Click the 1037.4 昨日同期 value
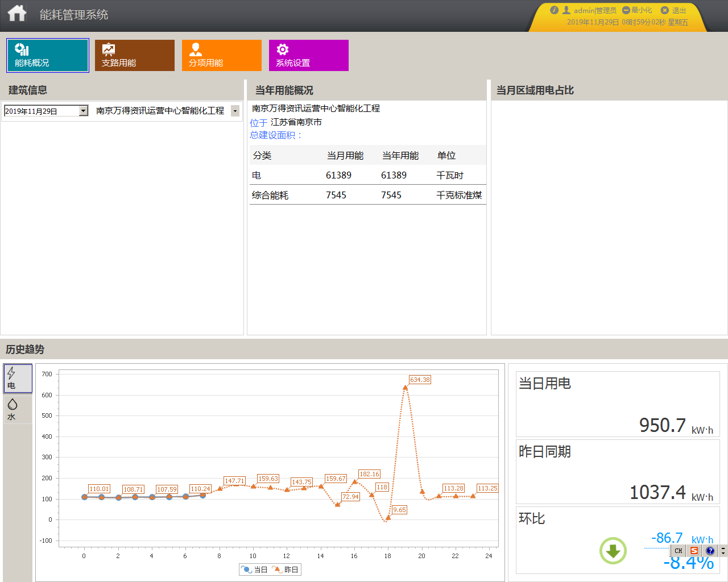 pyautogui.click(x=657, y=492)
